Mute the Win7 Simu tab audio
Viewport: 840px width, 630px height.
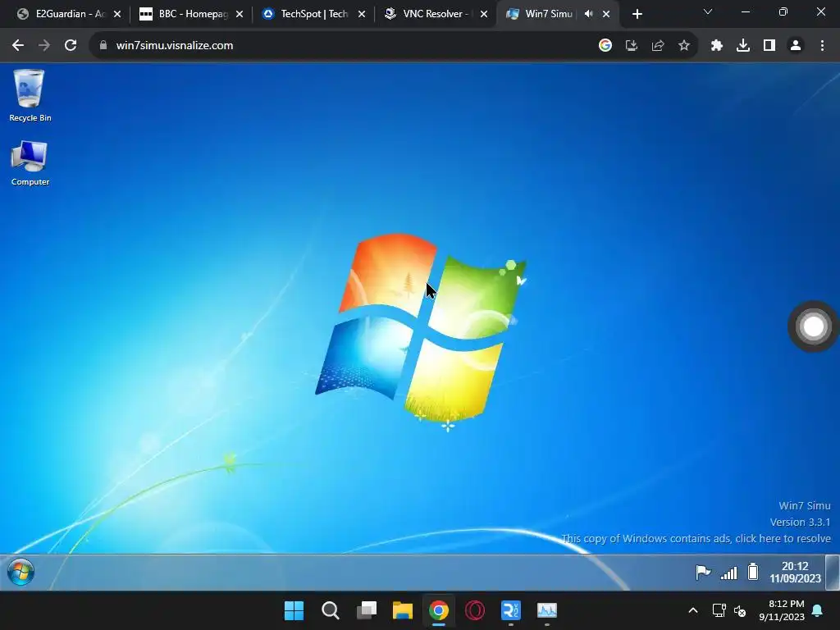point(589,14)
